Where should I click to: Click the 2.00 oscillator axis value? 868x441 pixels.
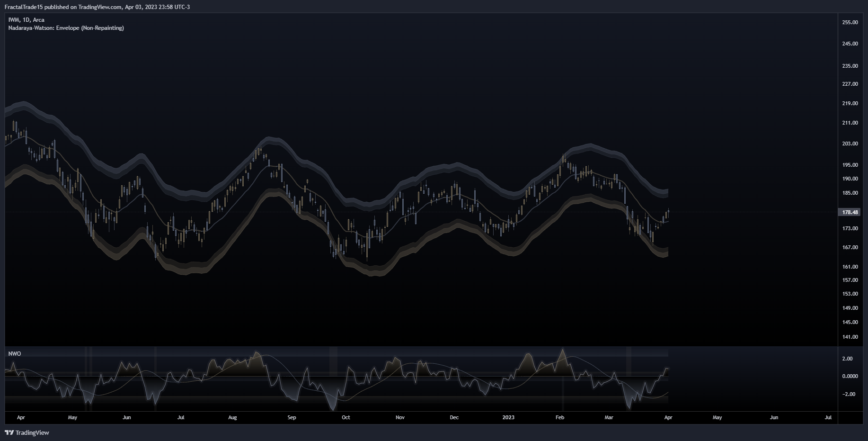click(847, 359)
